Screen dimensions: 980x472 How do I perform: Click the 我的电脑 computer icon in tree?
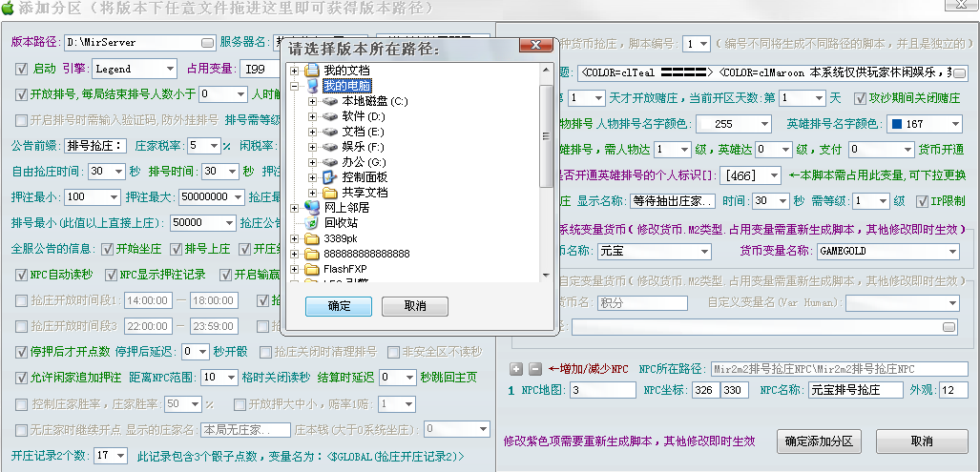(312, 86)
